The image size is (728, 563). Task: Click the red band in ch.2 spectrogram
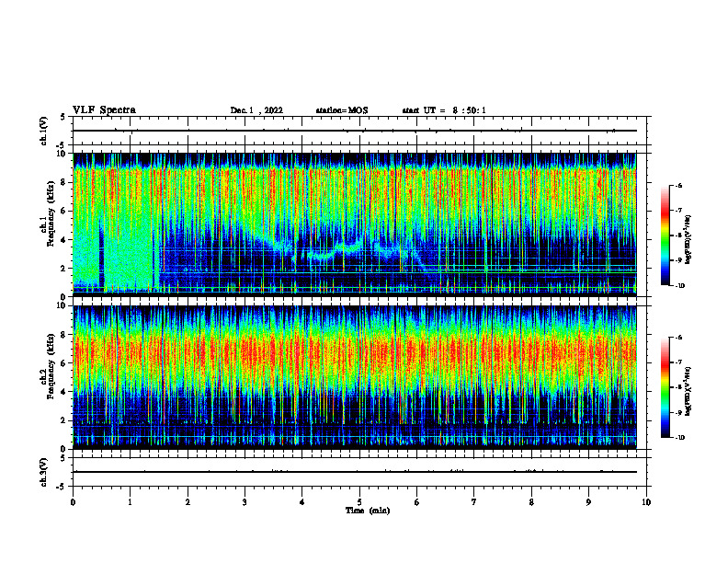tap(355, 352)
